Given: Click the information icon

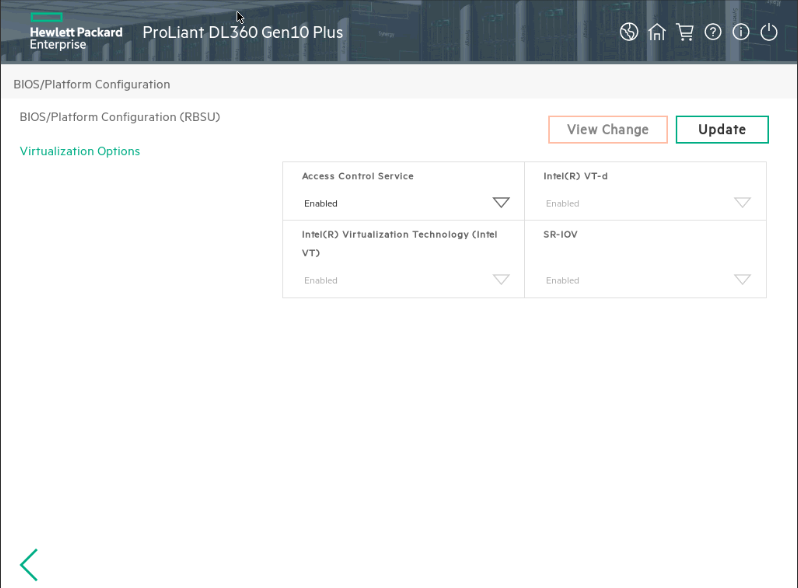Looking at the screenshot, I should (x=741, y=32).
